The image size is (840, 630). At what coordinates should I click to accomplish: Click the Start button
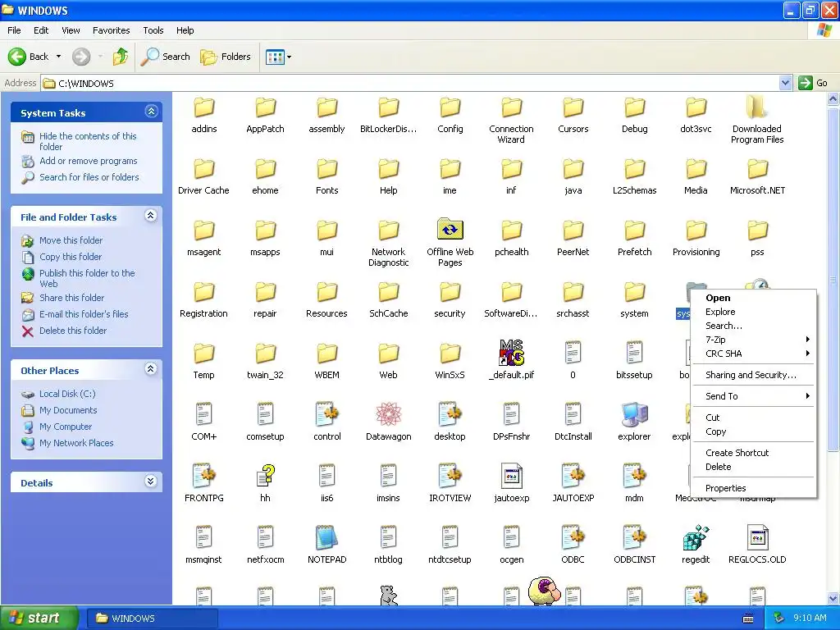point(39,618)
